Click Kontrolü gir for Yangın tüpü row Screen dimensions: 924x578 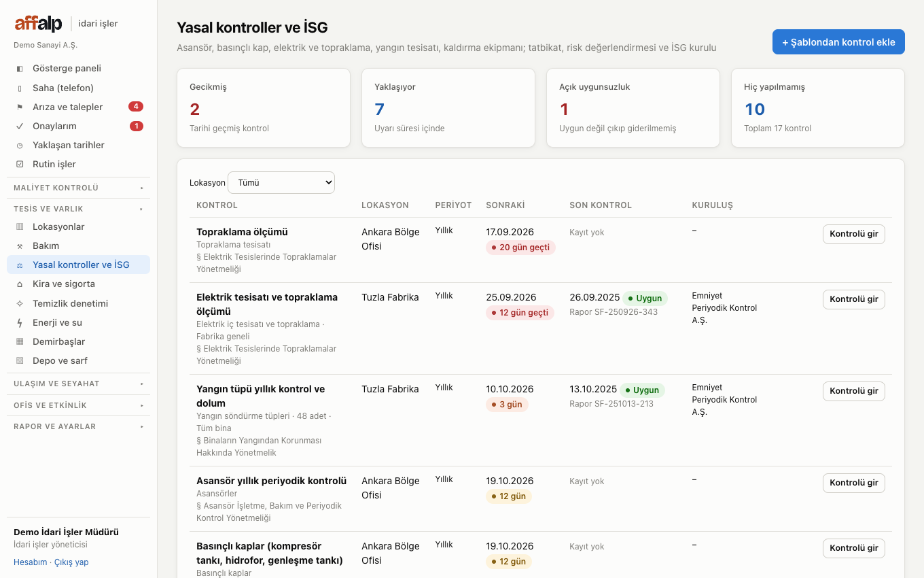tap(854, 391)
